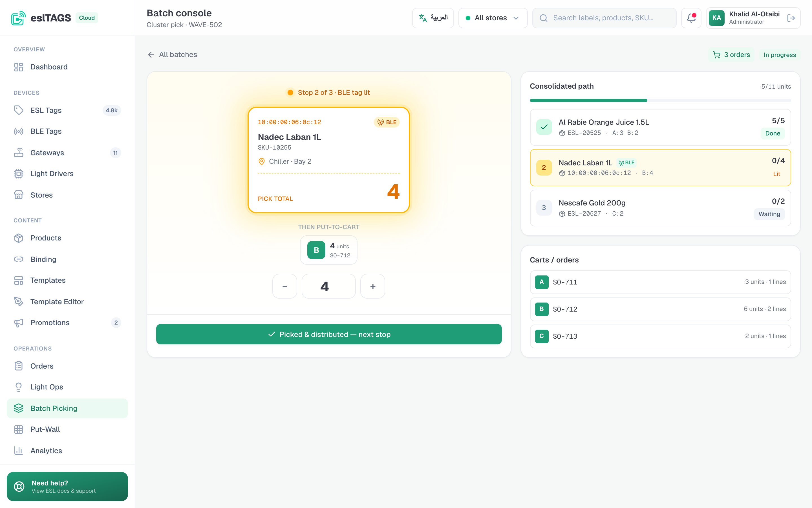Click the MAC address on tag card
The image size is (812, 508).
click(289, 122)
